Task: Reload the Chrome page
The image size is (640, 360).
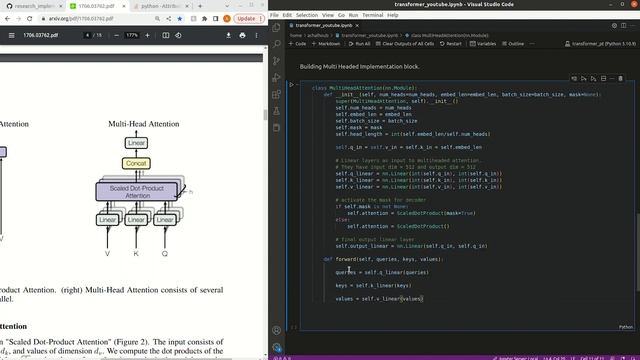Action: [x=29, y=19]
